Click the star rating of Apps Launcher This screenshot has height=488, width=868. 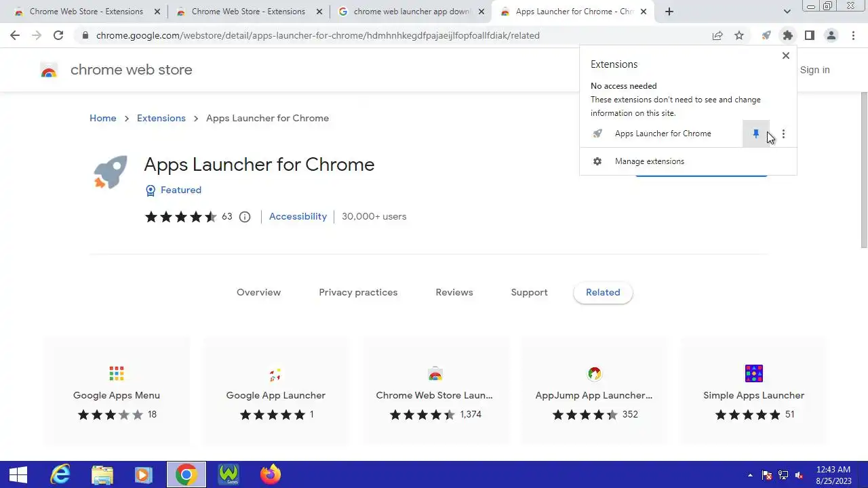[180, 217]
